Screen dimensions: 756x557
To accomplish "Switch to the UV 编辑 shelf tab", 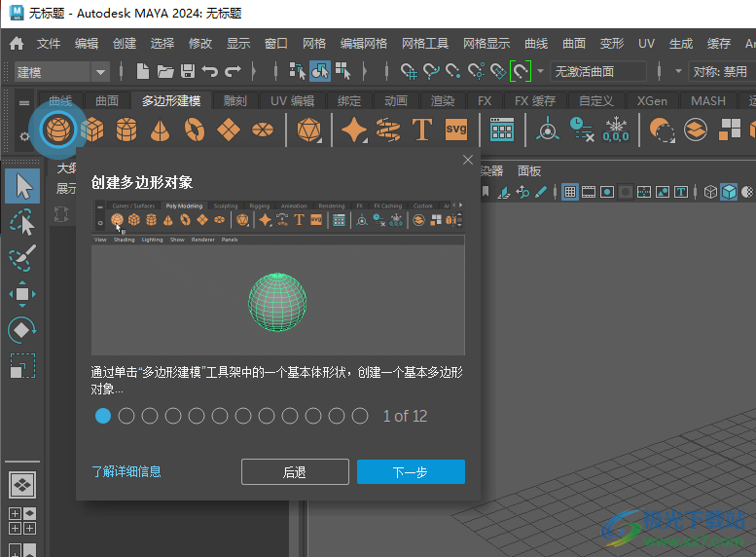I will pyautogui.click(x=292, y=101).
